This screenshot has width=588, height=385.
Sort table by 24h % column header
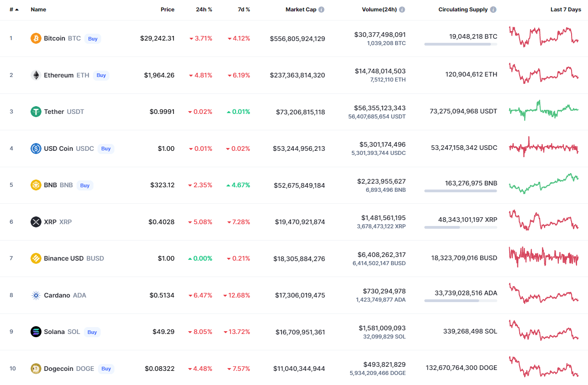coord(204,10)
